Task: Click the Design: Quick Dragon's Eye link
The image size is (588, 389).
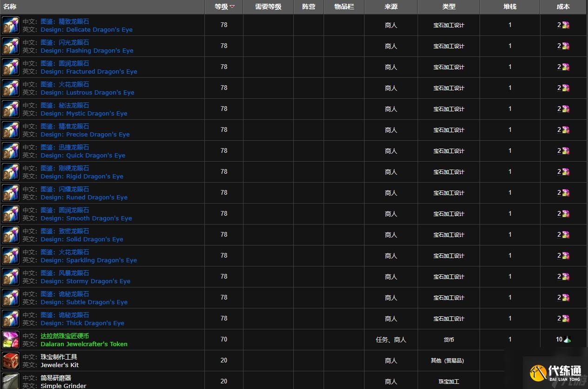Action: 83,155
